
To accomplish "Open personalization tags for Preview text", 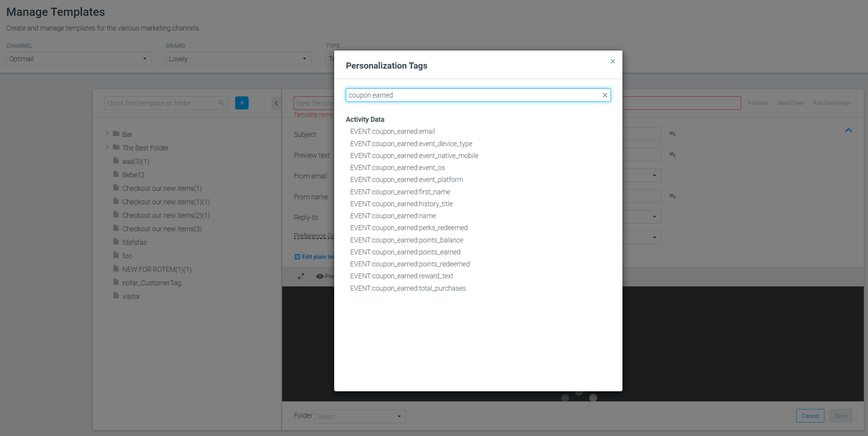I will tap(673, 155).
